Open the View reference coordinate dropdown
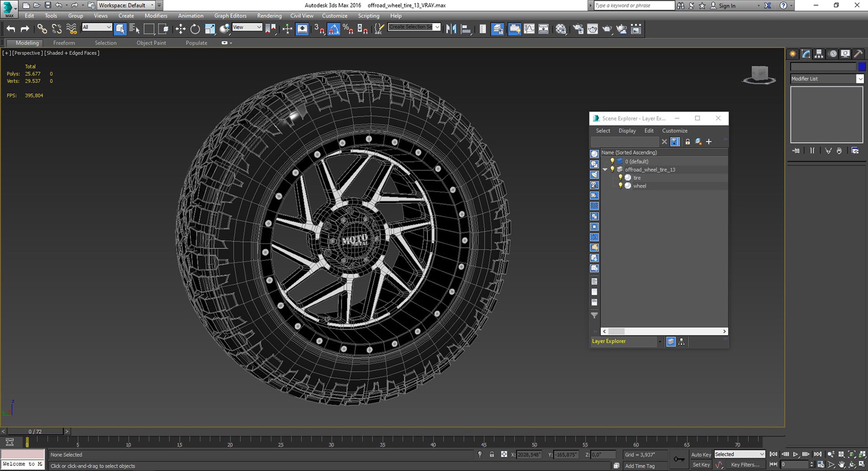This screenshot has height=471, width=868. pyautogui.click(x=247, y=27)
